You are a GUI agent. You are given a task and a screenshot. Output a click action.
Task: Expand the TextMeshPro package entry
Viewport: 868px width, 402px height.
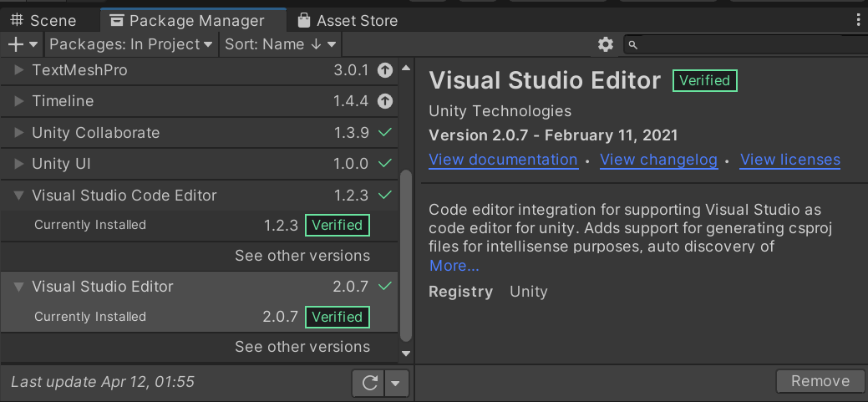click(19, 71)
